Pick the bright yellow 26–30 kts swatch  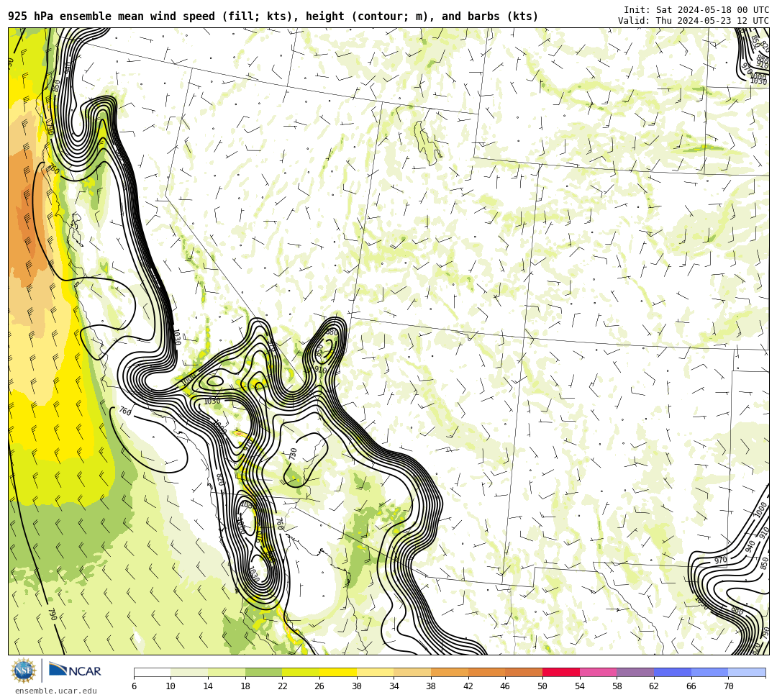(338, 672)
